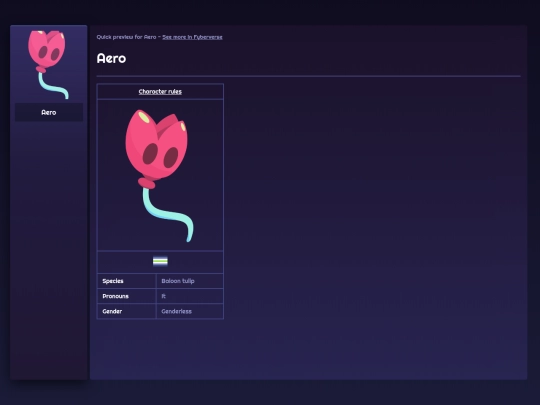Image resolution: width=540 pixels, height=405 pixels.
Task: Click the Aero name button in sidebar
Action: pyautogui.click(x=49, y=112)
